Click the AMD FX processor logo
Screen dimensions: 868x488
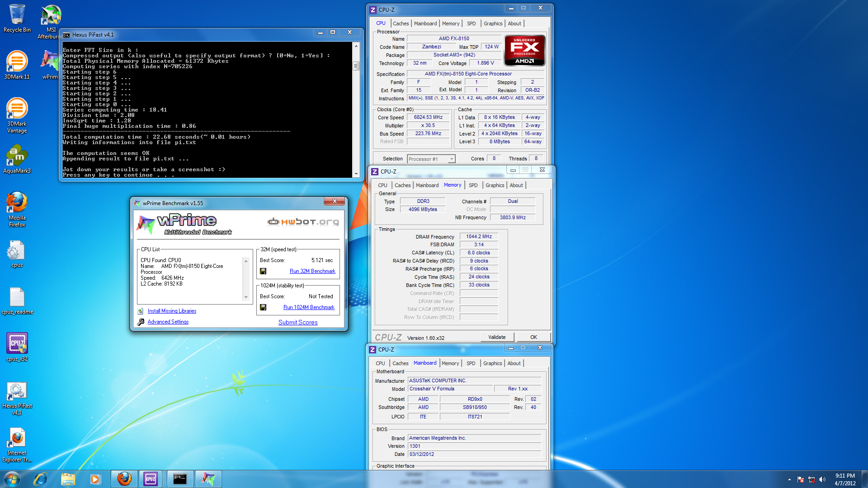[x=524, y=51]
